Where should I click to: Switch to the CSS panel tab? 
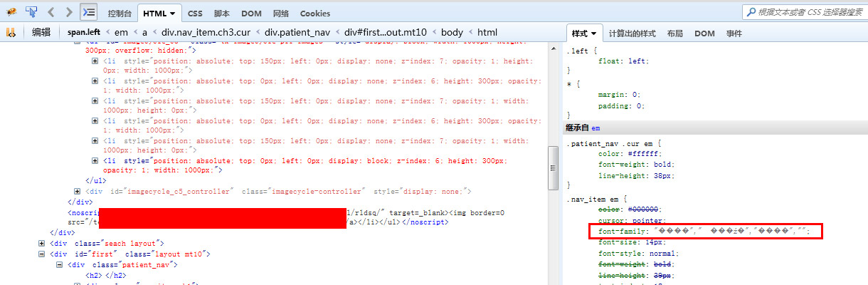195,14
